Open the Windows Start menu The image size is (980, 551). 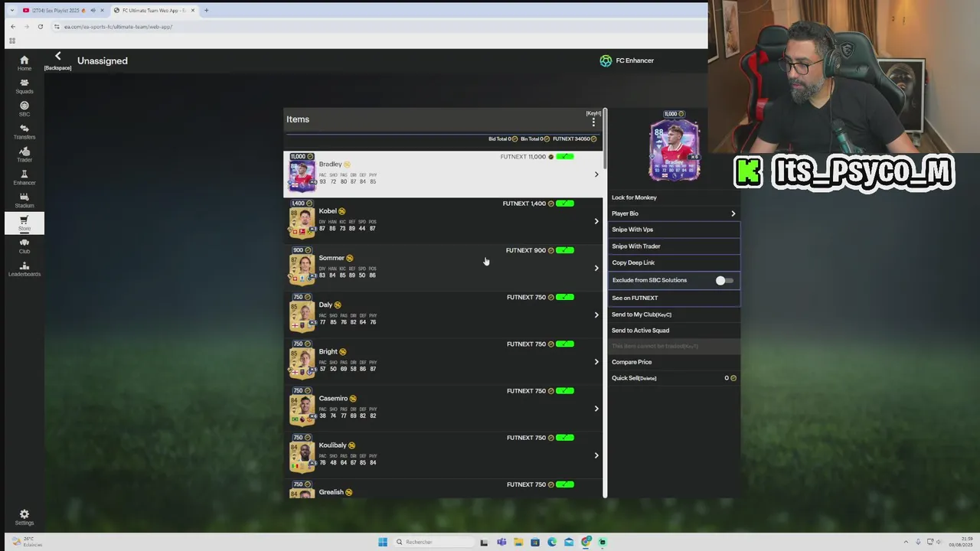coord(383,542)
